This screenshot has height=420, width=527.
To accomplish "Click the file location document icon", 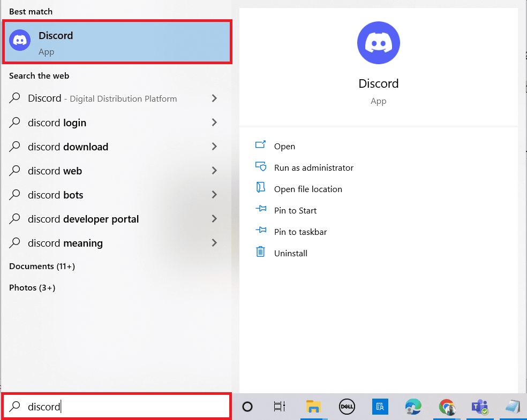I will pos(260,187).
